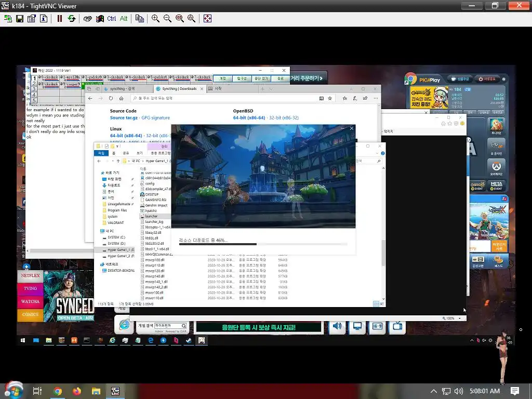Click the COMICS shortcut tile
Screen dimensions: 532x399
point(30,314)
